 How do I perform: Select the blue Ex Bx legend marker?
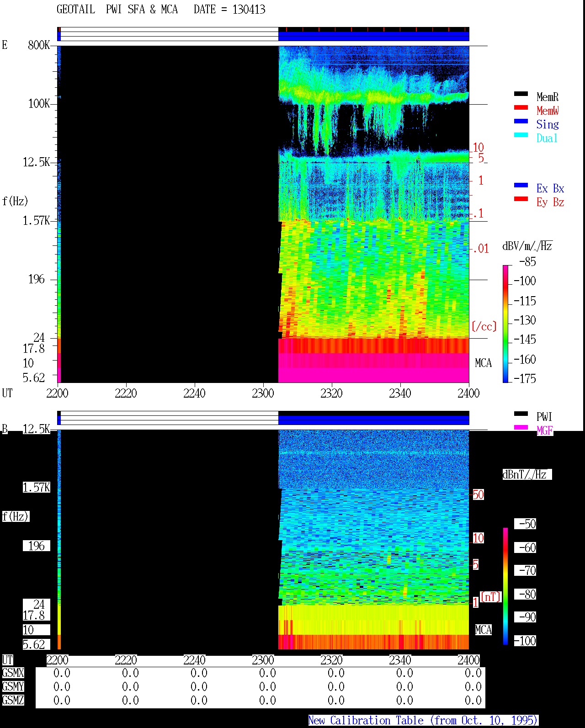tap(521, 186)
